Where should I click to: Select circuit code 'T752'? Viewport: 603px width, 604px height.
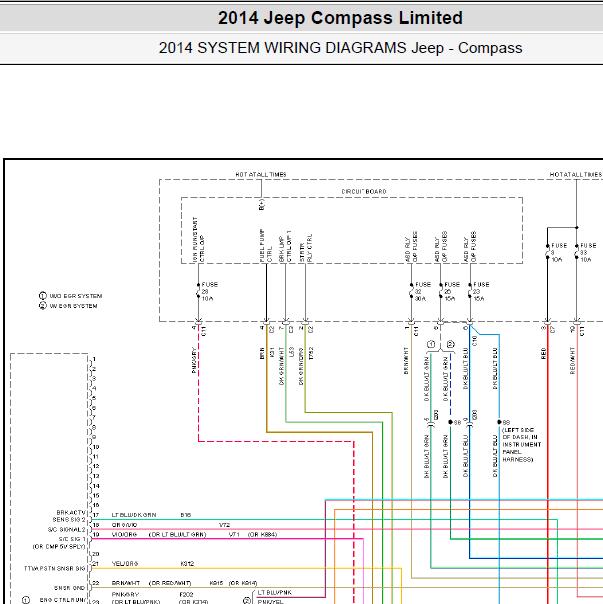coord(311,353)
